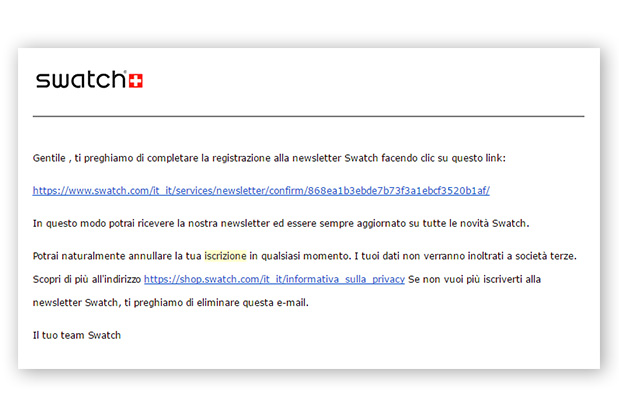Click the highlighted word 'iscrizione'
This screenshot has height=418, width=619.
click(x=225, y=256)
